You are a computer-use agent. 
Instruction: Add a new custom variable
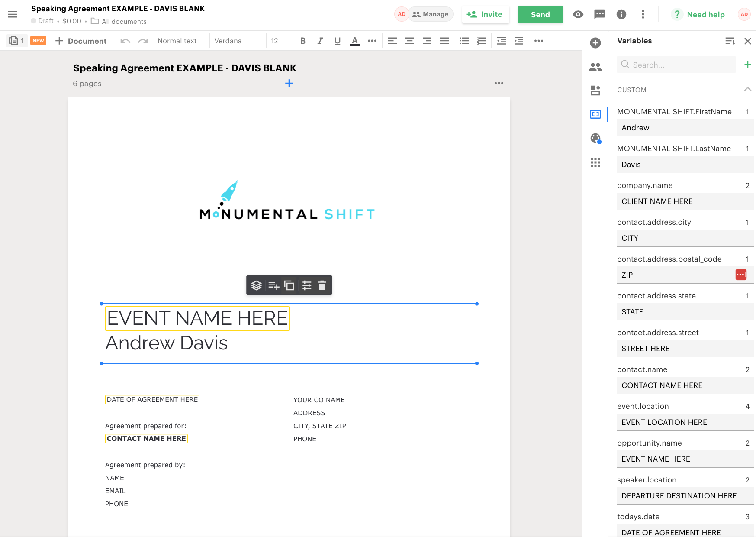click(x=748, y=65)
